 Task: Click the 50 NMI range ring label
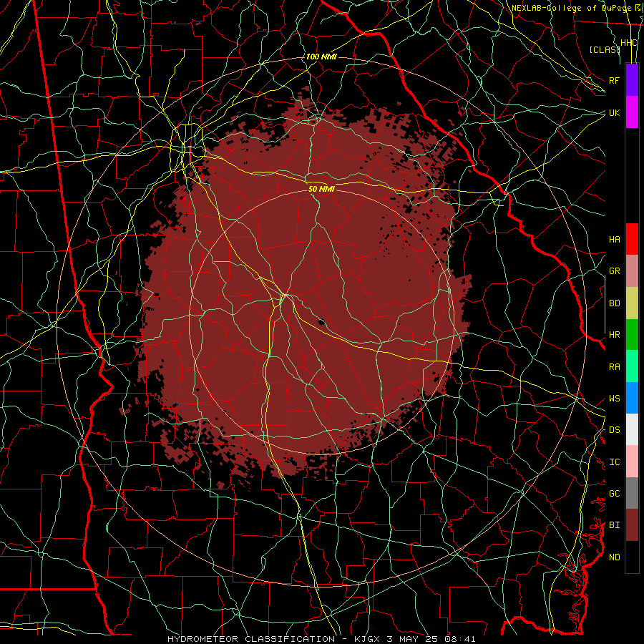[x=321, y=189]
